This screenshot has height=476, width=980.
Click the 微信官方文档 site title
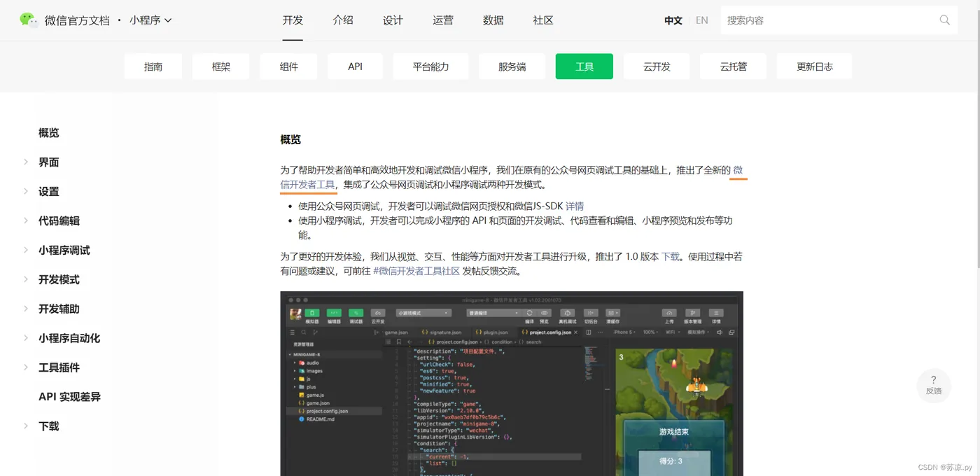tap(78, 20)
